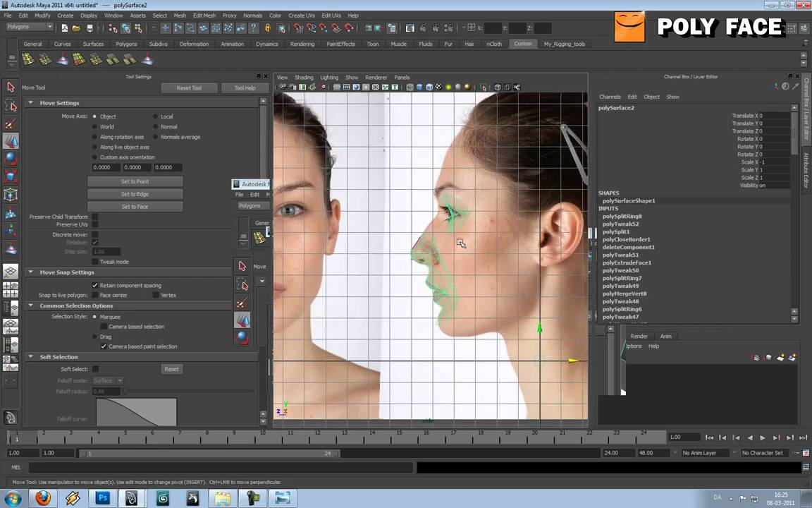
Task: Activate the Move tool icon
Action: pos(11,141)
